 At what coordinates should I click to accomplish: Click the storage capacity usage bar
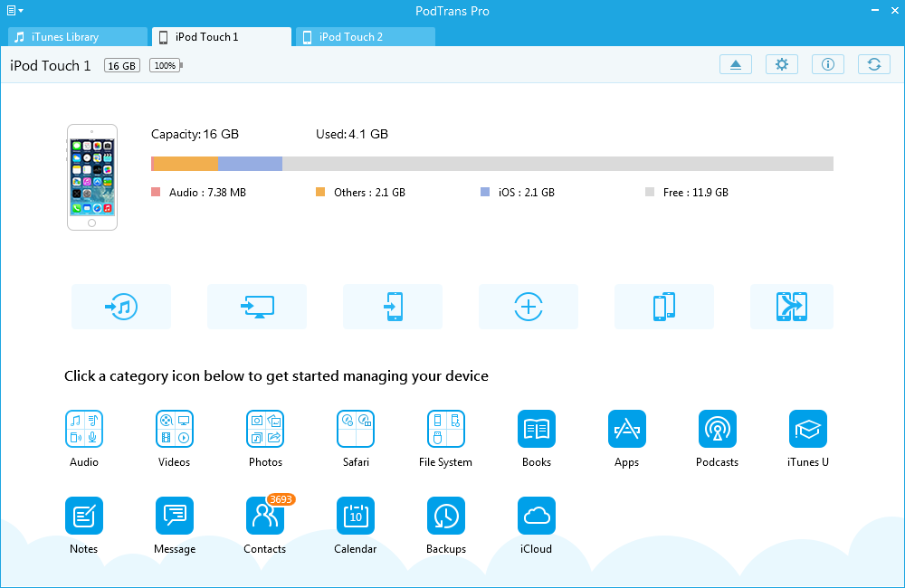pyautogui.click(x=491, y=164)
